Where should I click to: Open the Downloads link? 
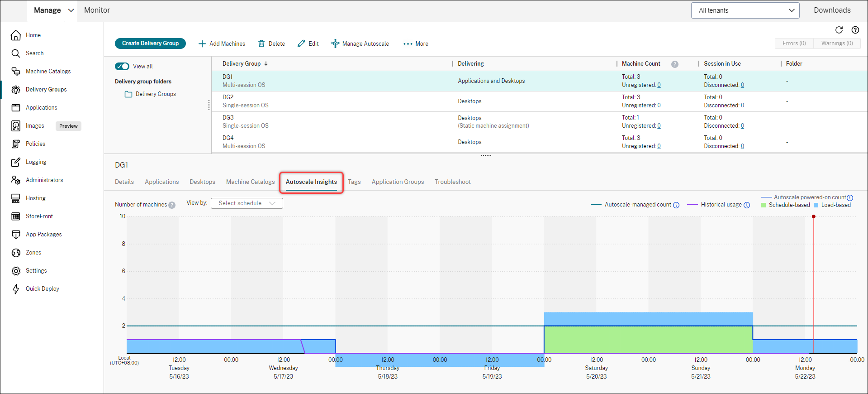pos(832,10)
